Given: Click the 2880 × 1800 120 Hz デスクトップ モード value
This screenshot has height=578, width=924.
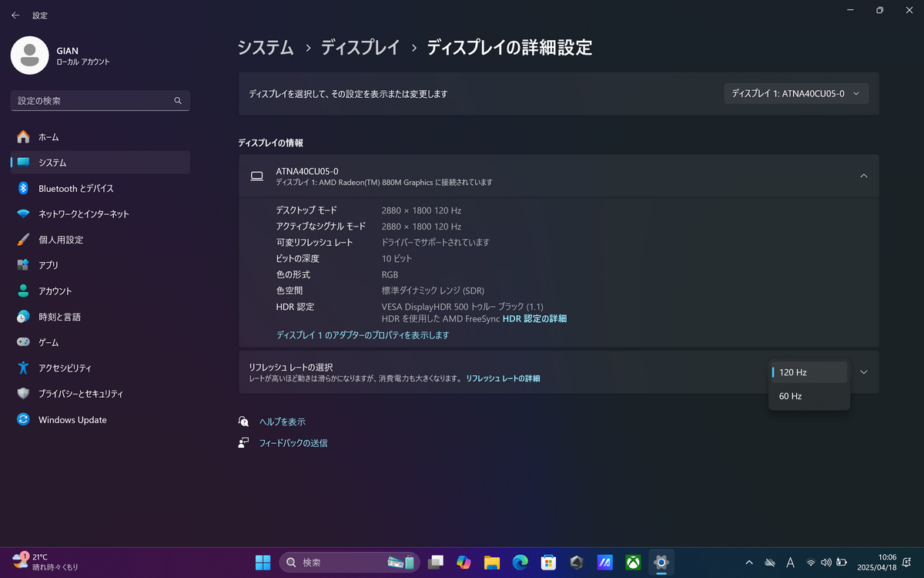Looking at the screenshot, I should click(421, 210).
